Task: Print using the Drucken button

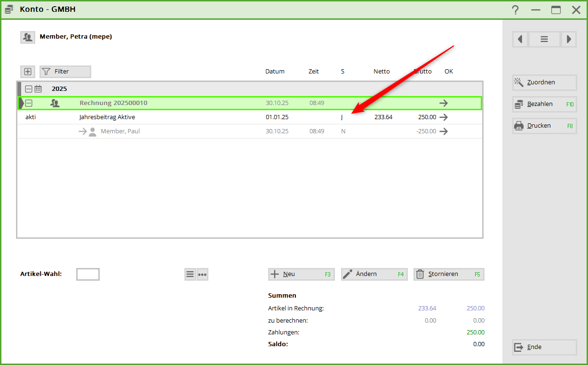Action: pyautogui.click(x=544, y=126)
